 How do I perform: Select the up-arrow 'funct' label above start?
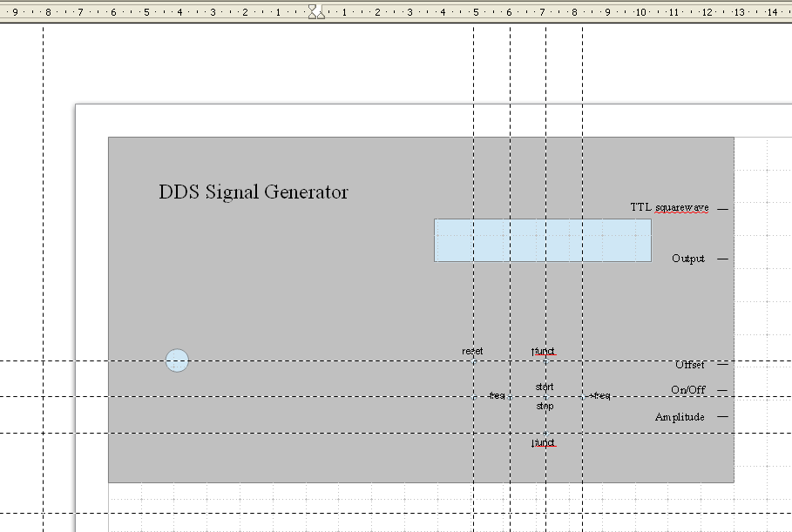tap(544, 351)
